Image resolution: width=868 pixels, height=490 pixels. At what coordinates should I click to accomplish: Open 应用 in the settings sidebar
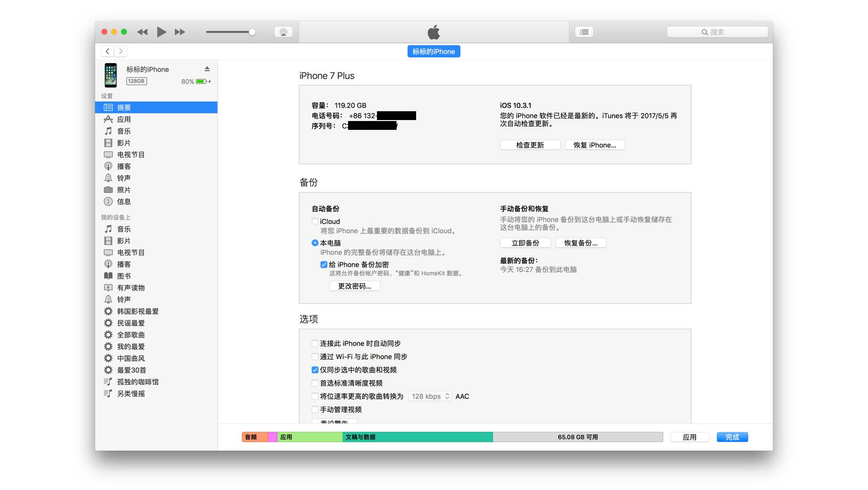pyautogui.click(x=156, y=119)
